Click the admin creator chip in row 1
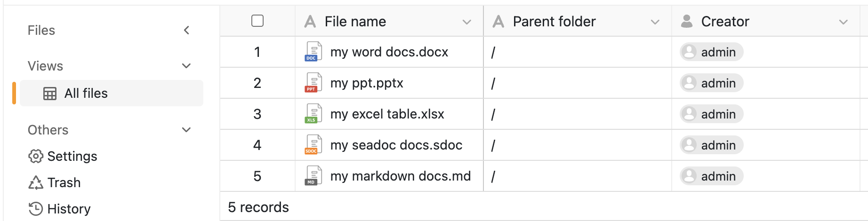The width and height of the screenshot is (868, 221). [x=711, y=52]
